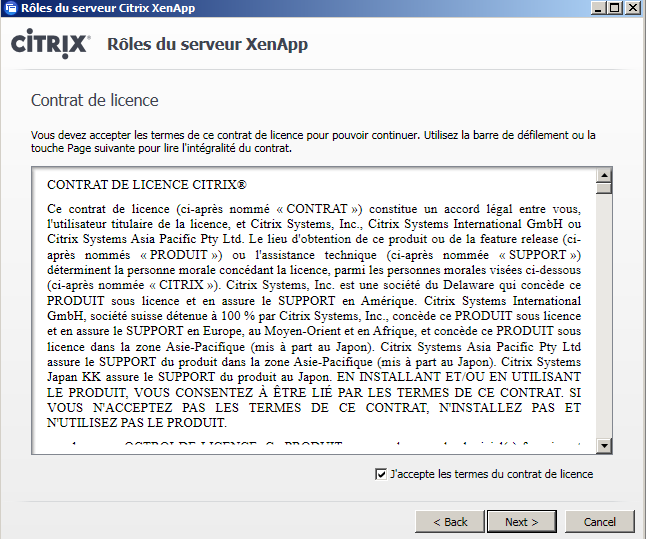The image size is (646, 539).
Task: Click the Next > button
Action: 522,522
